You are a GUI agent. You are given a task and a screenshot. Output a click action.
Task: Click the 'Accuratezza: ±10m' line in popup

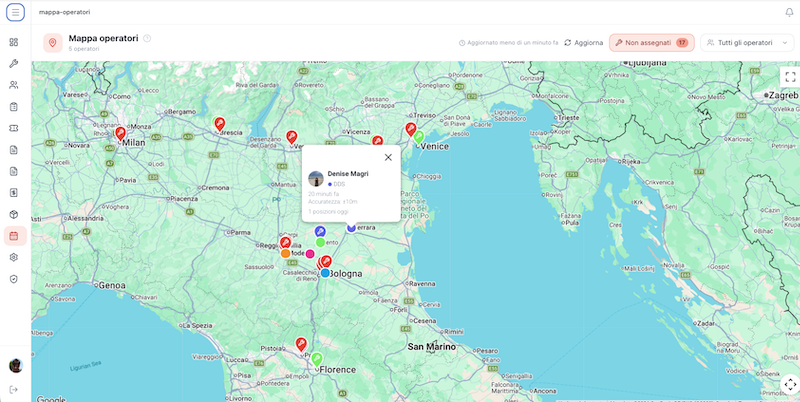pyautogui.click(x=333, y=202)
